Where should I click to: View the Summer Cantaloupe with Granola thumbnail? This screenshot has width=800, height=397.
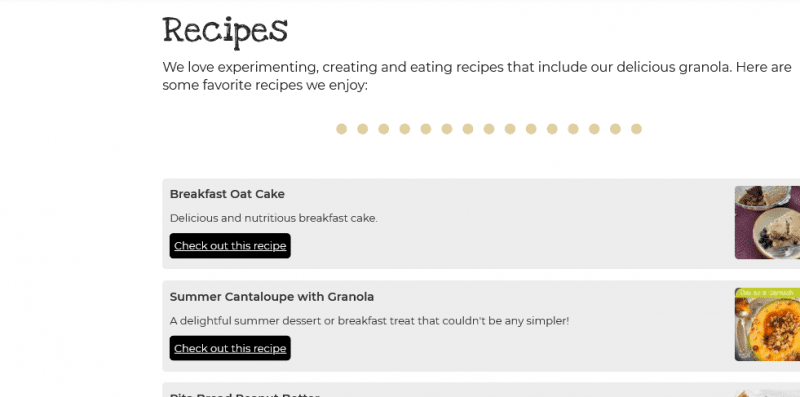(x=767, y=325)
